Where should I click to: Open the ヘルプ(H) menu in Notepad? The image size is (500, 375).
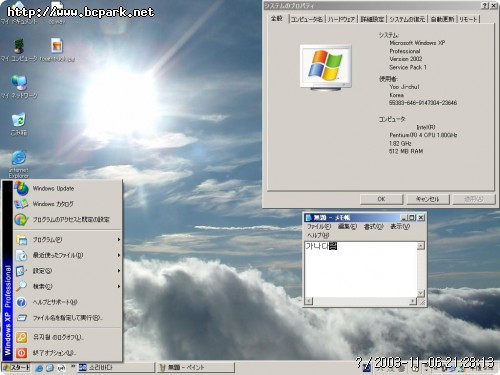318,235
